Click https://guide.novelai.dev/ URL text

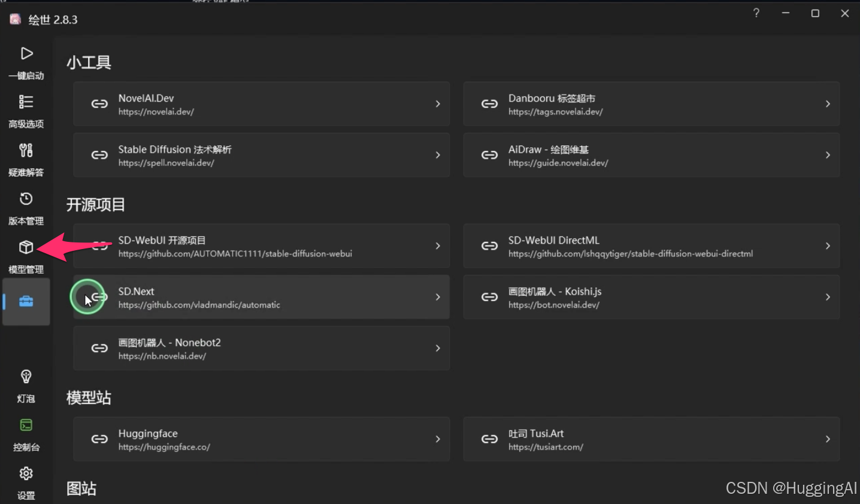coord(558,163)
